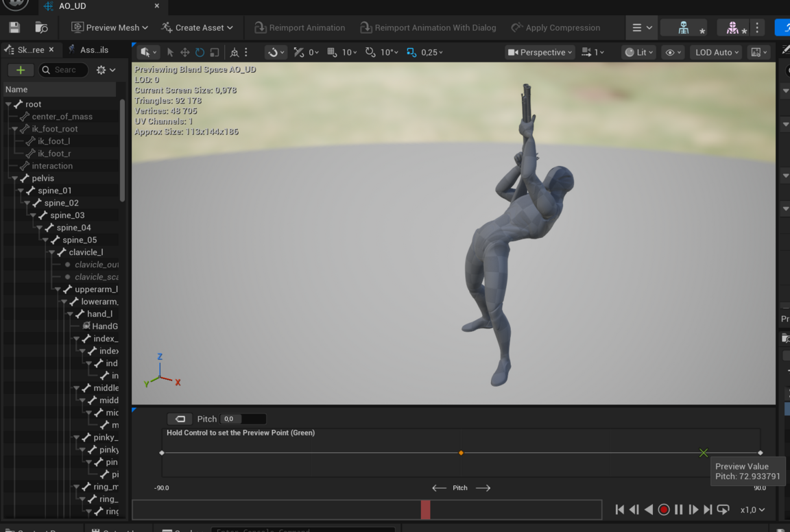Image resolution: width=790 pixels, height=532 pixels.
Task: Pause the animation preview
Action: [x=679, y=510]
